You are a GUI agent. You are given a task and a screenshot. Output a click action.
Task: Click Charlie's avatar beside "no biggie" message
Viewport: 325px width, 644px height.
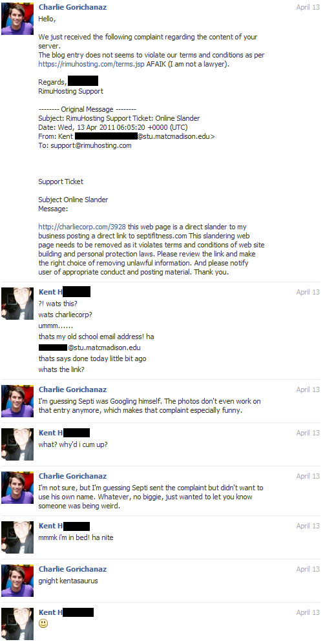coord(17,488)
